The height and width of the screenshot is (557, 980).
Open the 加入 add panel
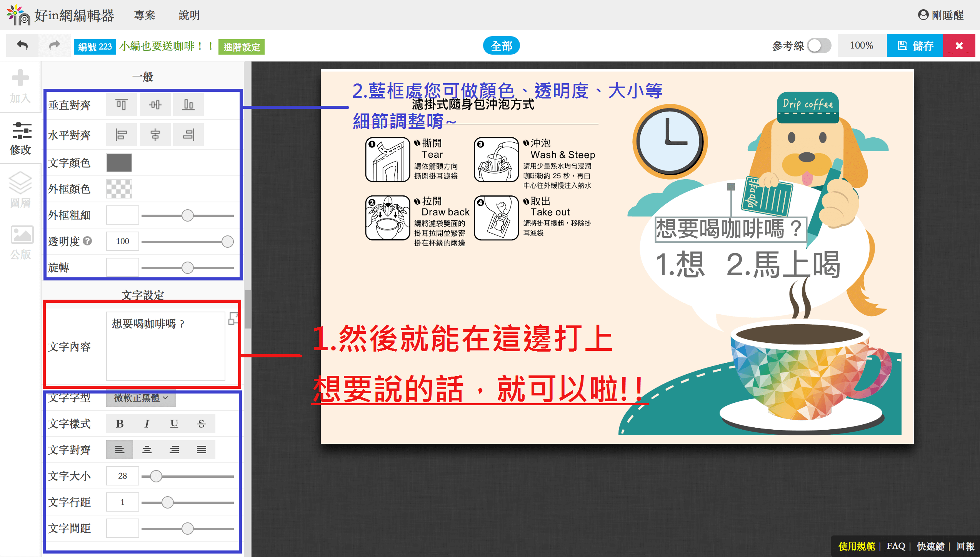(20, 87)
